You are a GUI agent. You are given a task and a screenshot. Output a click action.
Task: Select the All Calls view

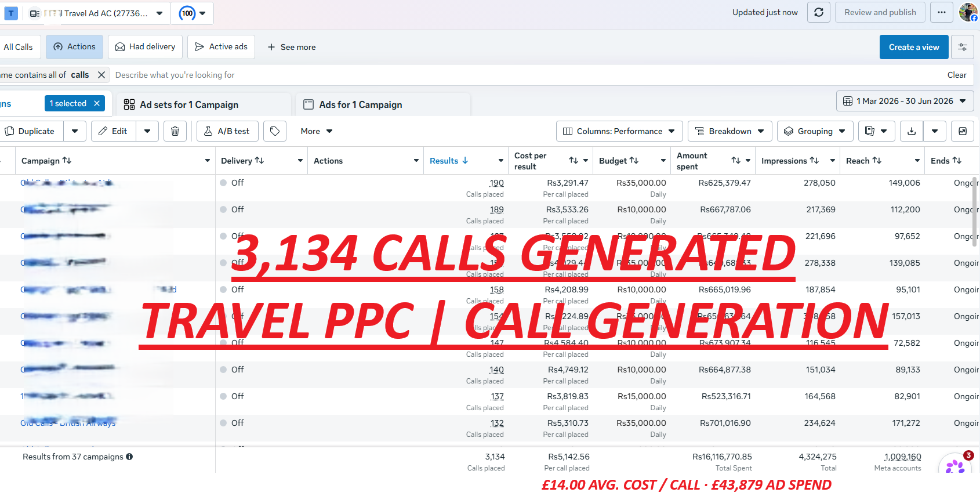[20, 47]
